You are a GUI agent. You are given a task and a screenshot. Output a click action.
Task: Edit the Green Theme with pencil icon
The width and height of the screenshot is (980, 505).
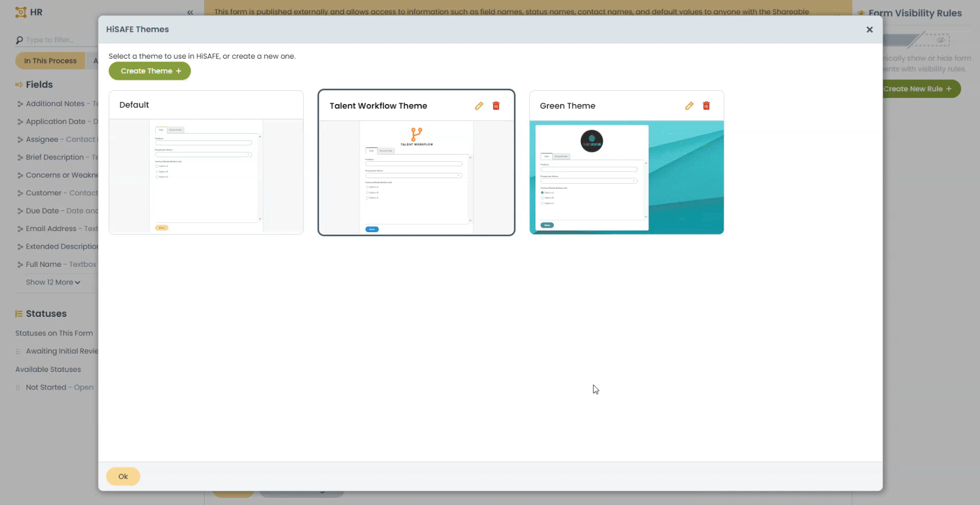(689, 106)
